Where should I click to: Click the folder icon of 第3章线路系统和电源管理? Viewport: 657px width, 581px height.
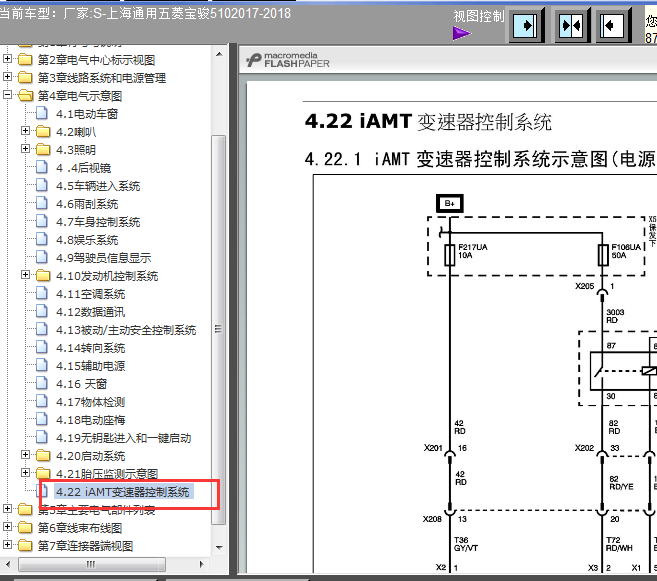pyautogui.click(x=25, y=77)
